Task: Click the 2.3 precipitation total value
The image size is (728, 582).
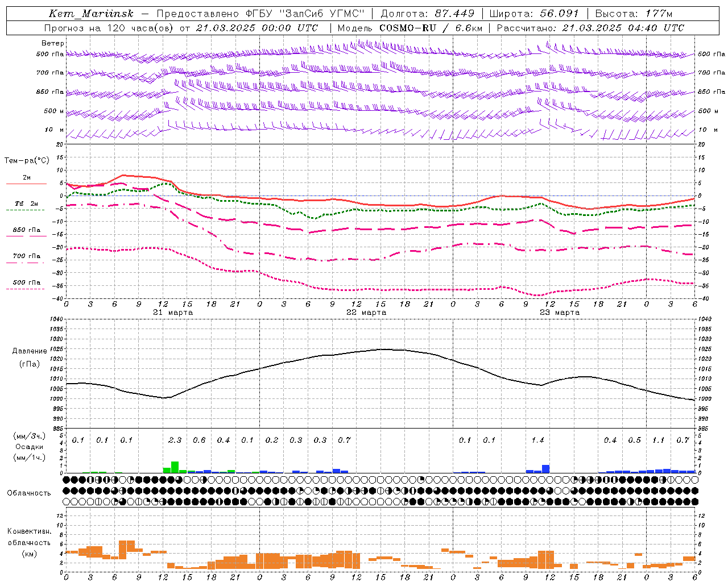Action: [x=175, y=440]
